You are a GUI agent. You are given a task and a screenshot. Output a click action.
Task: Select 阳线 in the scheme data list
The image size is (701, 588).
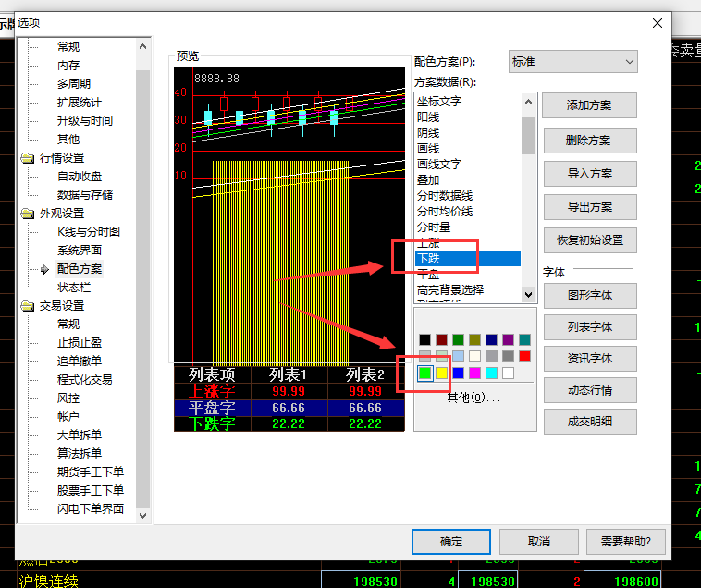point(429,117)
